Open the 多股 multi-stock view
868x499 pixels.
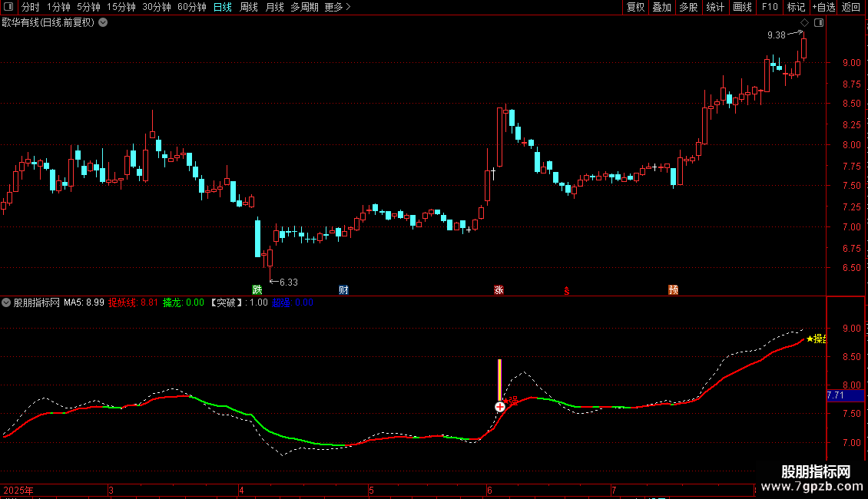(688, 7)
